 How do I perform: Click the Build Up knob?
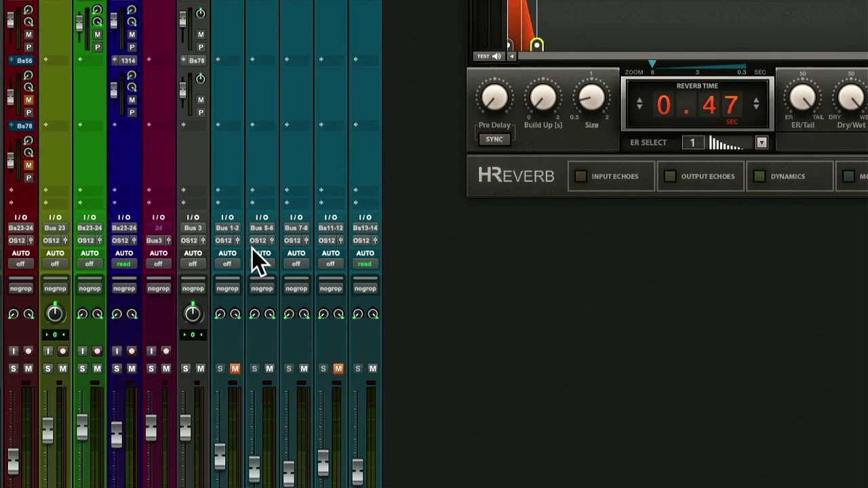click(x=542, y=99)
